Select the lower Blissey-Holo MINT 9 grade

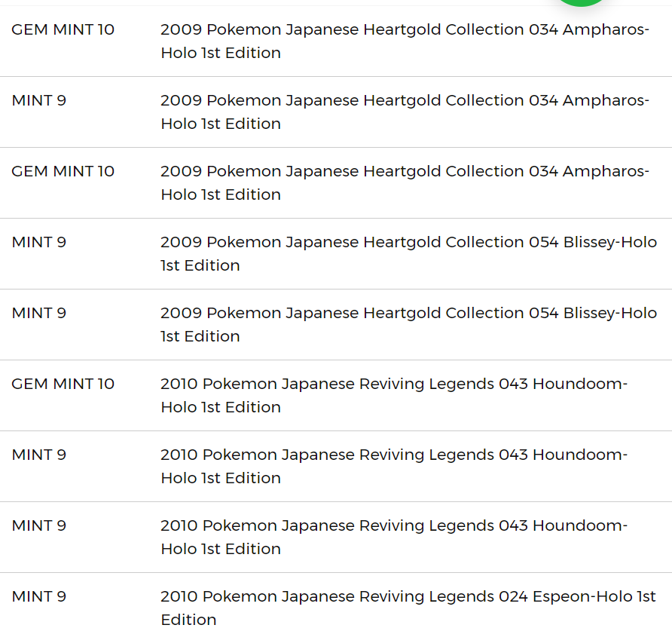pos(39,313)
